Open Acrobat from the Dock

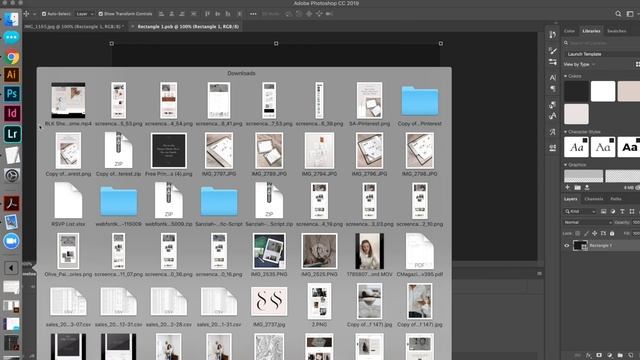pyautogui.click(x=11, y=203)
